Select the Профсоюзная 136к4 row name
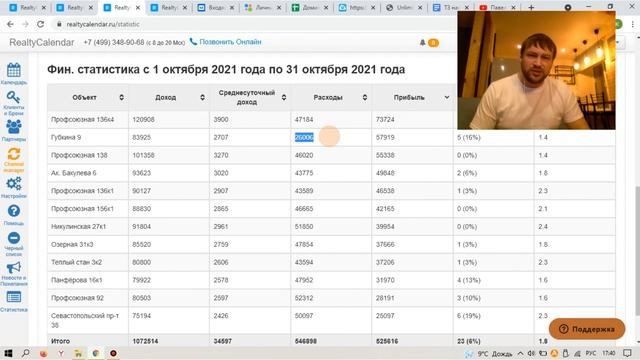 click(82, 120)
